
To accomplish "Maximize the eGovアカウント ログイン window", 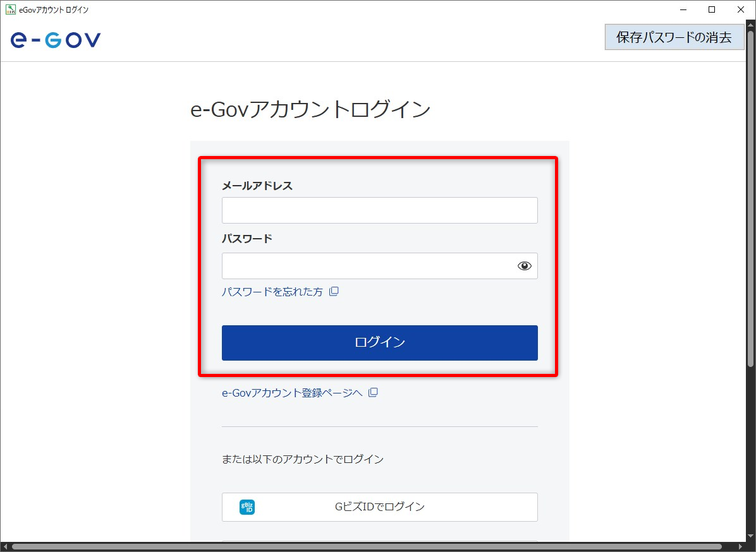I will [712, 9].
